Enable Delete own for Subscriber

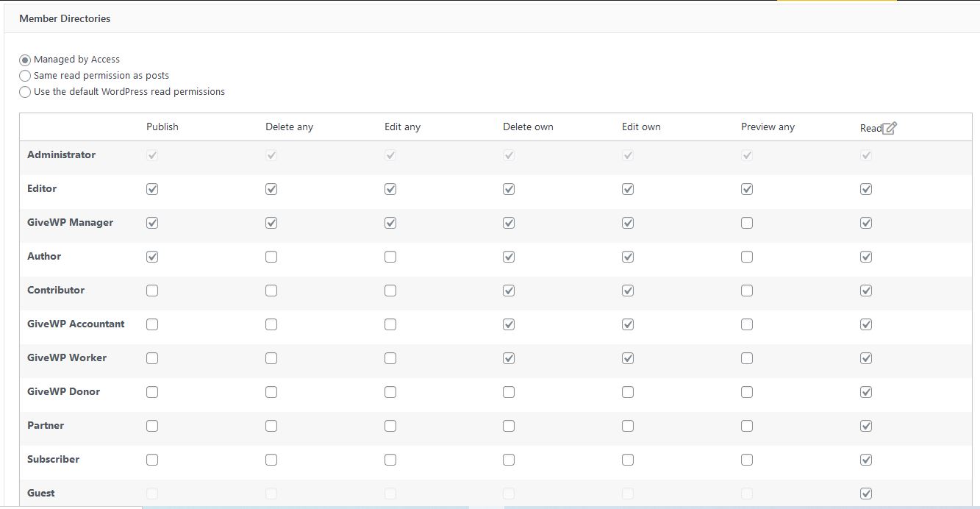(509, 460)
